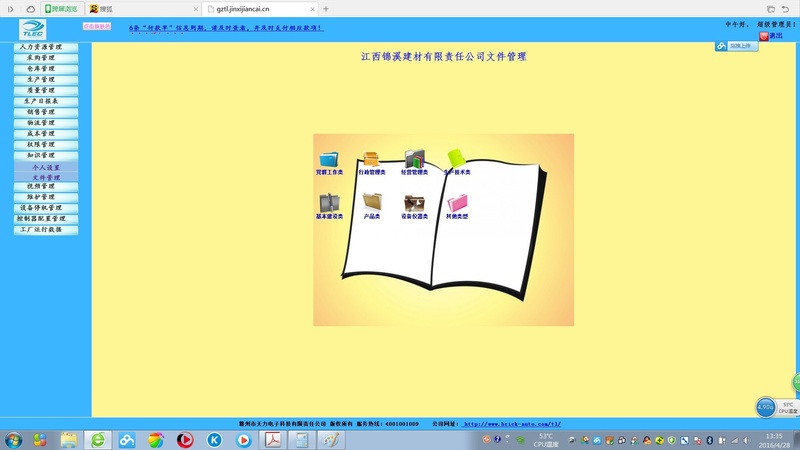Screen dimensions: 800x450
Task: Select the 个人设置 submenu item
Action: click(46, 167)
